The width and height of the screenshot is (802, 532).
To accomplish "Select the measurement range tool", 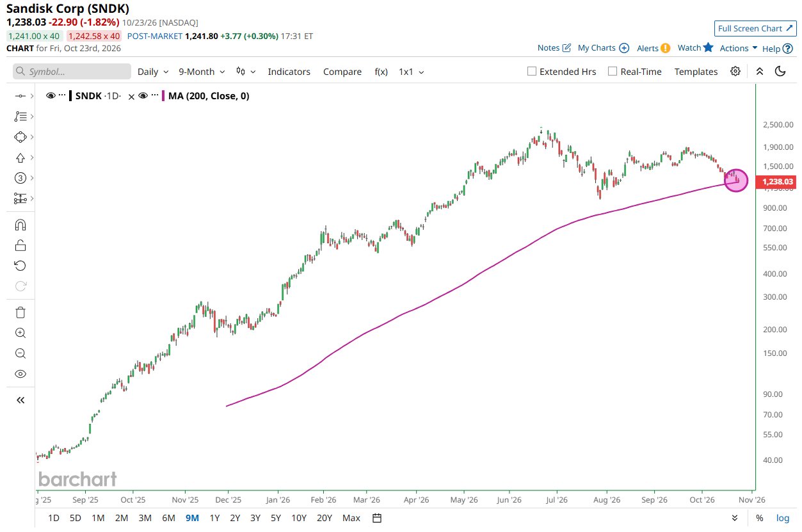I will [x=20, y=198].
